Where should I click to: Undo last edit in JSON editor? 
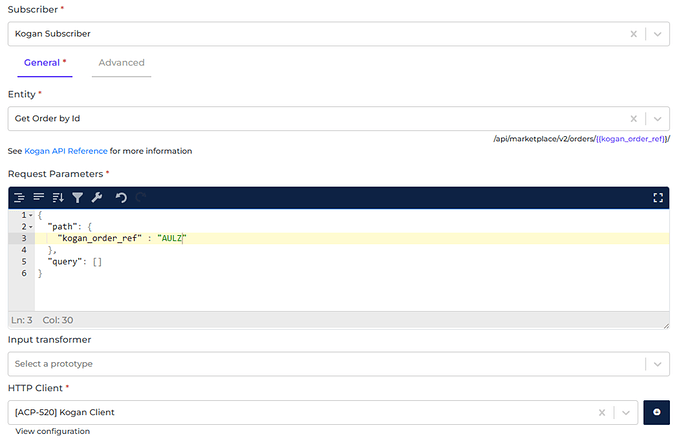(121, 198)
